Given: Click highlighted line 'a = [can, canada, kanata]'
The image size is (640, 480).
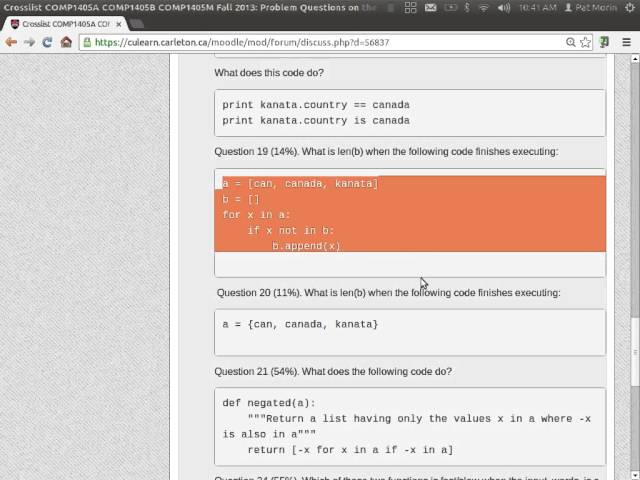Looking at the screenshot, I should 300,184.
